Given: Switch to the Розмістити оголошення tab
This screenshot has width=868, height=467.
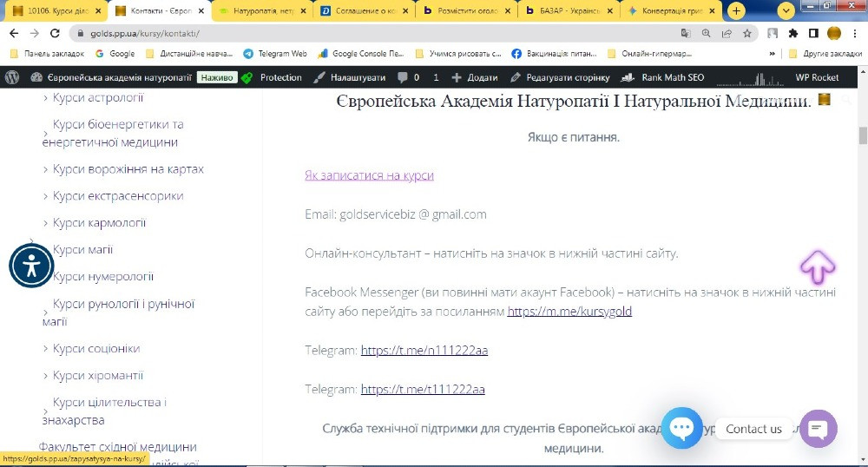Looking at the screenshot, I should (x=468, y=10).
